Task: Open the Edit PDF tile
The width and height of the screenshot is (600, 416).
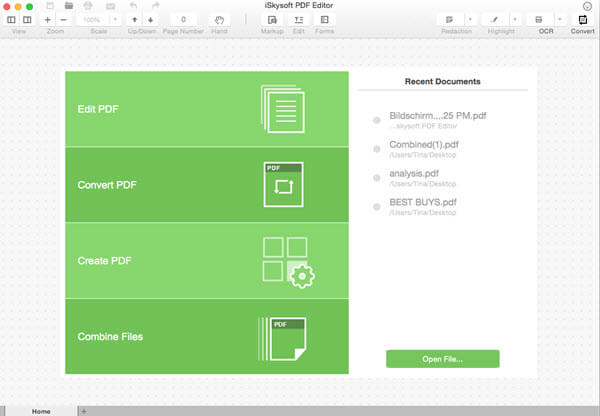Action: (x=207, y=109)
